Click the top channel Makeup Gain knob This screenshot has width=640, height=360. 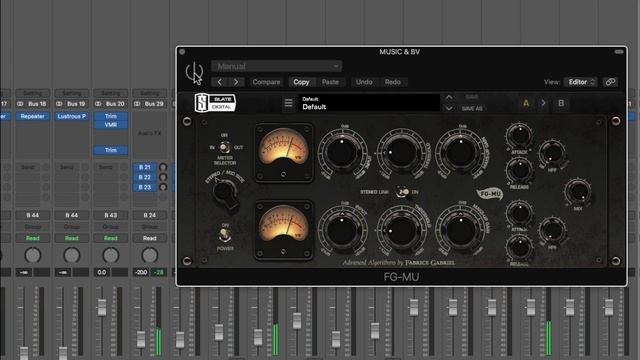click(460, 152)
